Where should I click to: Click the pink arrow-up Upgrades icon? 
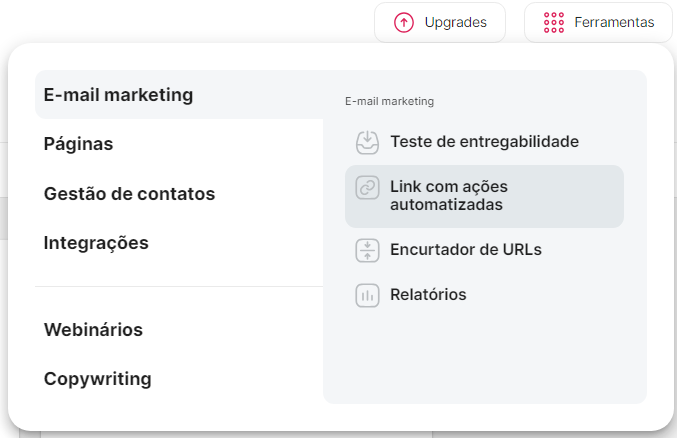404,22
